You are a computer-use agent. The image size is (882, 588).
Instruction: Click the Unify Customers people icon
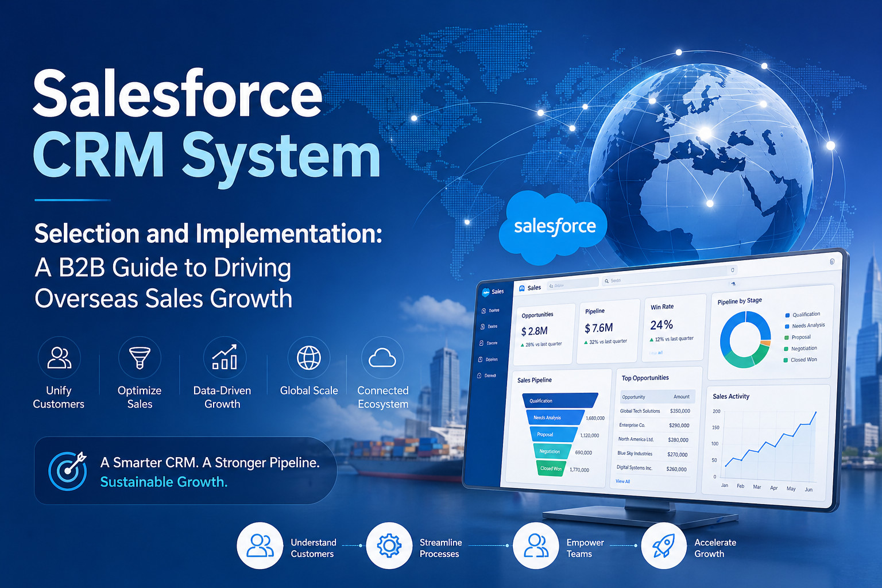[x=59, y=358]
